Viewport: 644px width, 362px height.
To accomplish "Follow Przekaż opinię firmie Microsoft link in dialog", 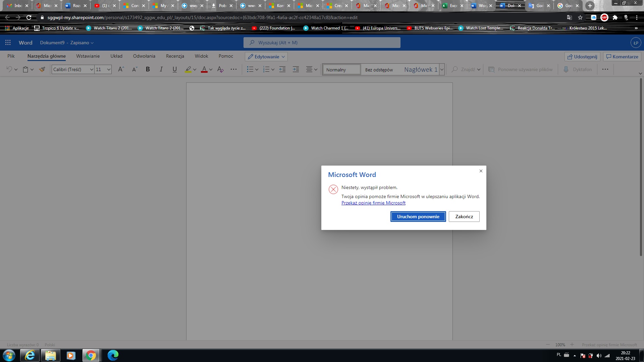I will point(373,203).
